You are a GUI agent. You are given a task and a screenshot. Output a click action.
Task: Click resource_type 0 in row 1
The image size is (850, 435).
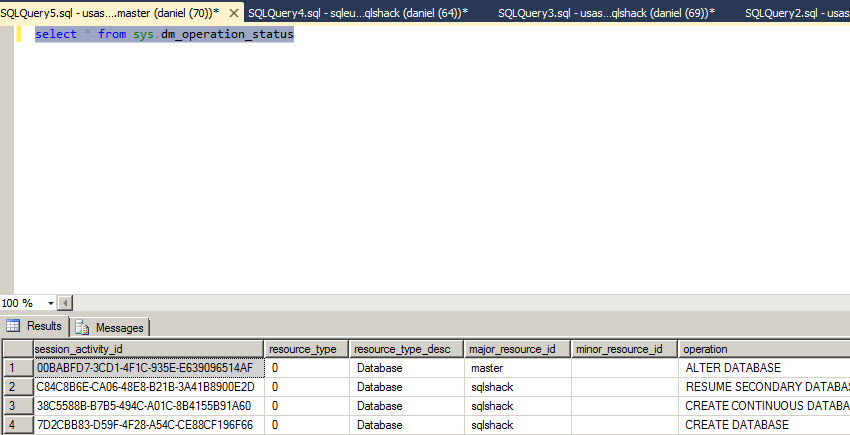(307, 368)
